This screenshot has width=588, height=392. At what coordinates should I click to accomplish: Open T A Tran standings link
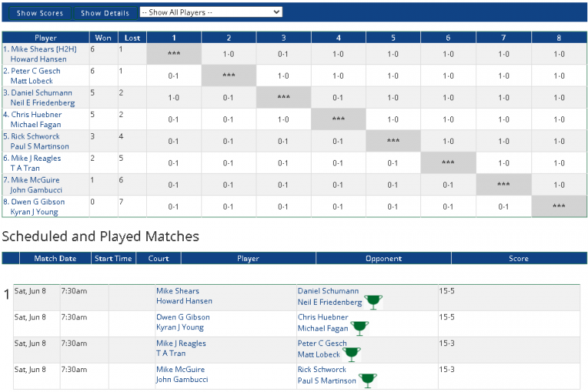(x=24, y=168)
